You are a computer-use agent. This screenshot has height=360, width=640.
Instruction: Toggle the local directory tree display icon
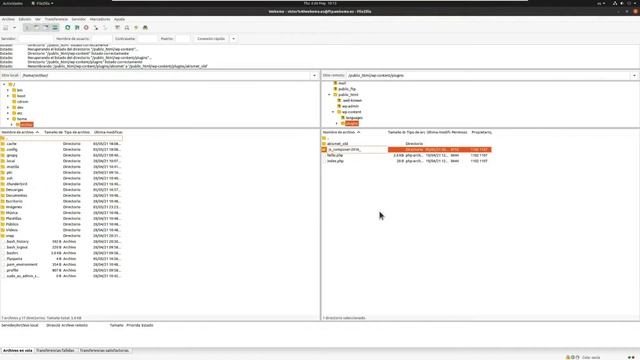(37, 28)
